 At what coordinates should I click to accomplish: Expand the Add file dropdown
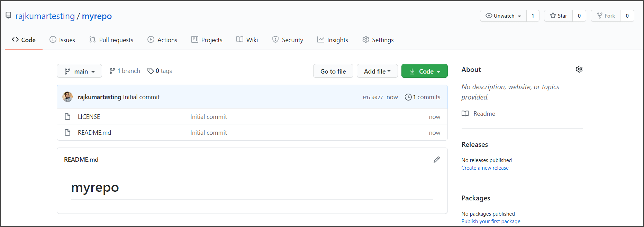point(377,71)
